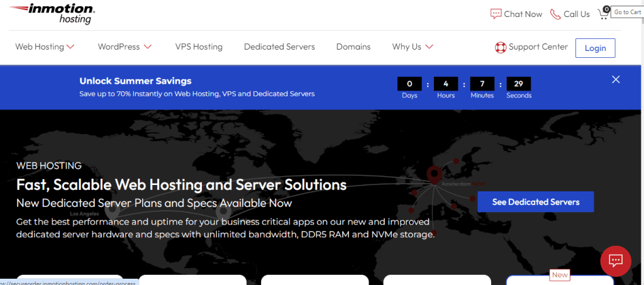The image size is (644, 285).
Task: Click the Login button
Action: click(x=595, y=48)
